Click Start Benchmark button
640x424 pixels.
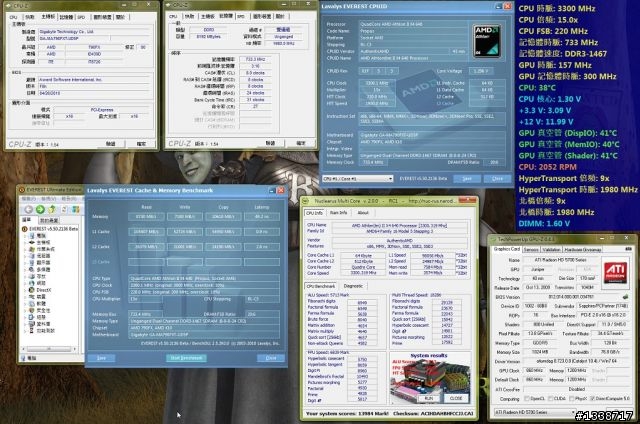coord(186,358)
